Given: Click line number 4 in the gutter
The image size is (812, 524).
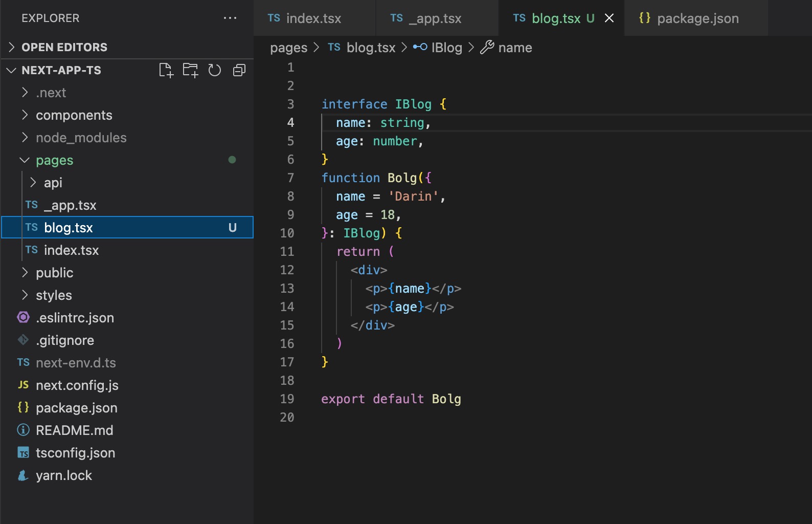Looking at the screenshot, I should [x=290, y=122].
